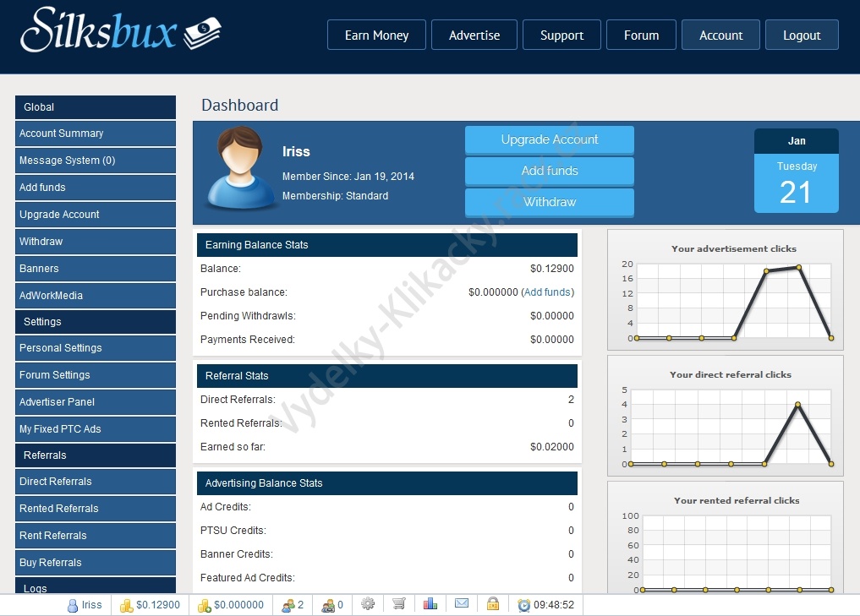Viewport: 860px width, 616px height.
Task: Open the Support menu
Action: [x=561, y=35]
